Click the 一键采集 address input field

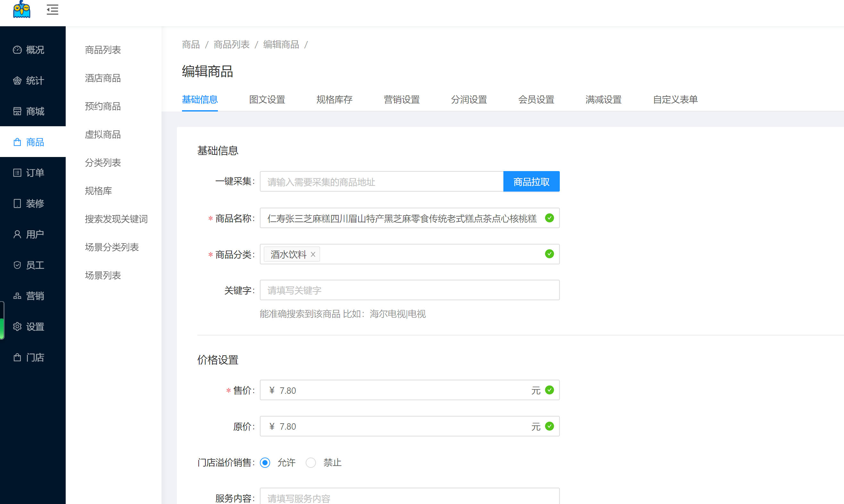381,182
